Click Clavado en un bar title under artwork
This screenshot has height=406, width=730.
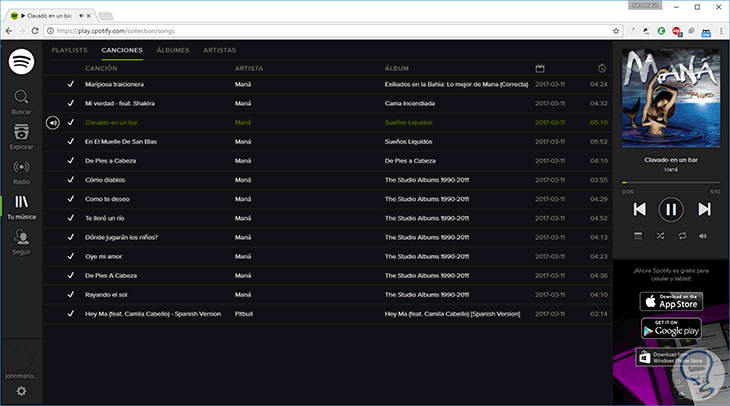[671, 160]
